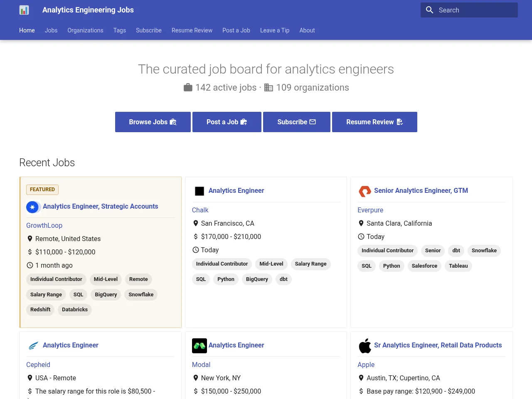Click location pin beside Austin, TX; Cupertino, CA
Image resolution: width=532 pixels, height=399 pixels.
[361, 378]
